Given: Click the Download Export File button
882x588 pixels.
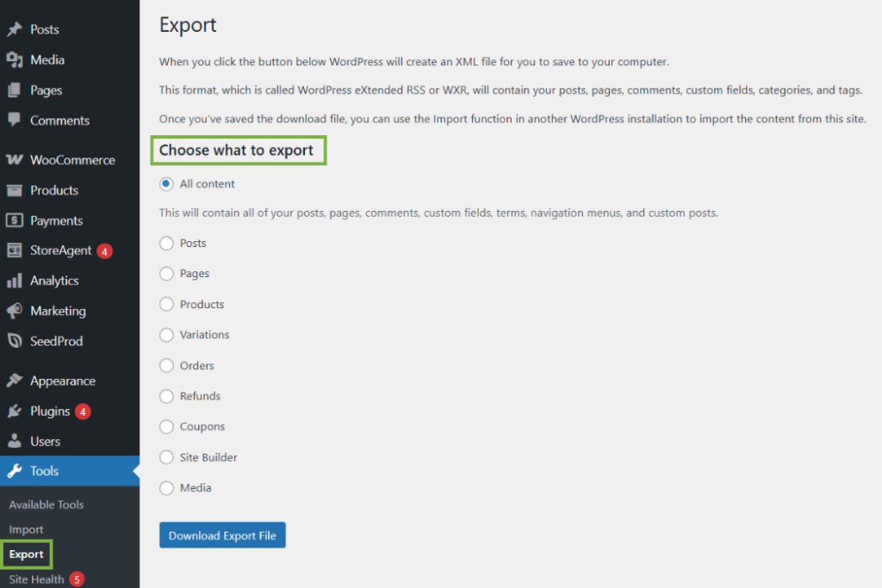Looking at the screenshot, I should pos(222,535).
